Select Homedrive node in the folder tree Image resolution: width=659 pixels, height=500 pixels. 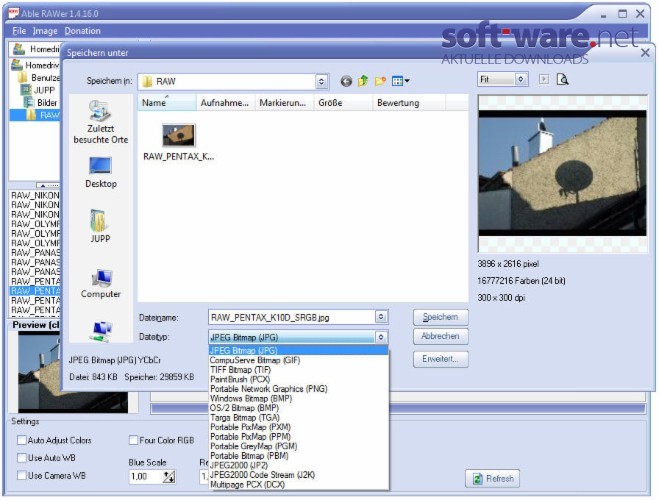tap(36, 65)
